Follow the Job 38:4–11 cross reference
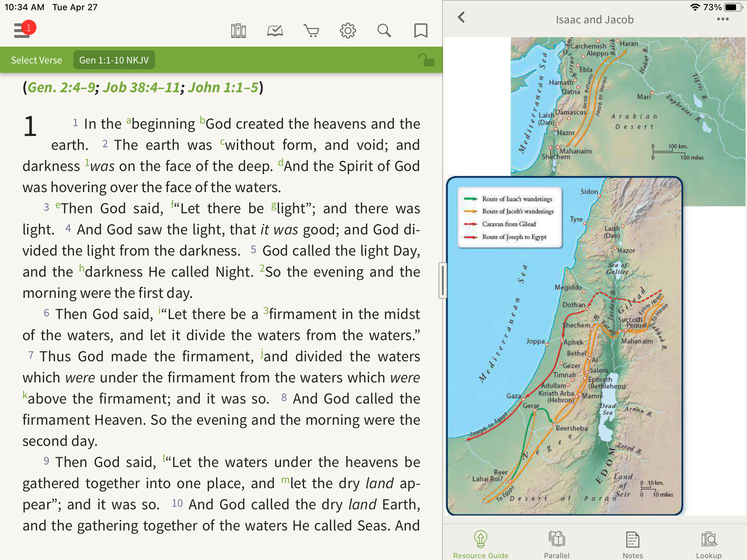 [x=142, y=87]
